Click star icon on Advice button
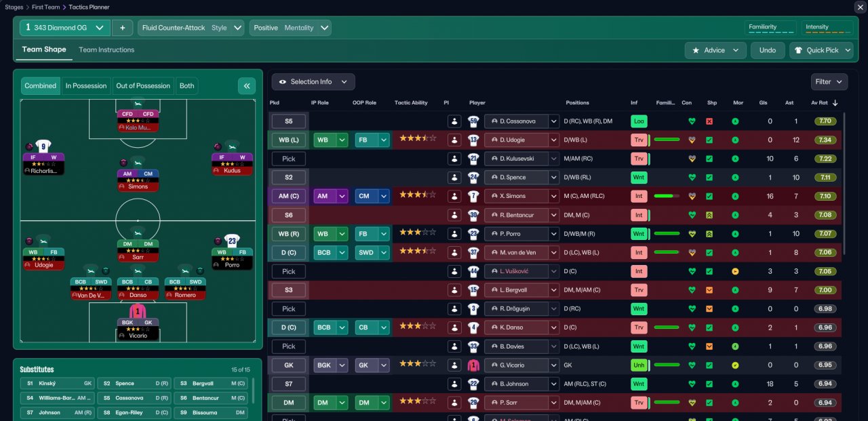Image resolution: width=868 pixels, height=421 pixels. [696, 50]
